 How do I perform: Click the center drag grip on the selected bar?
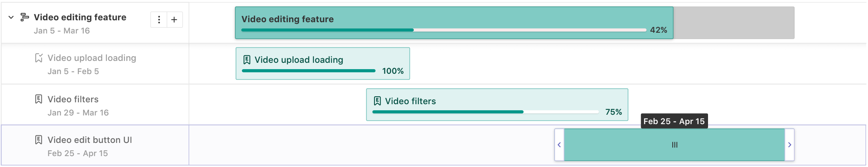[675, 145]
